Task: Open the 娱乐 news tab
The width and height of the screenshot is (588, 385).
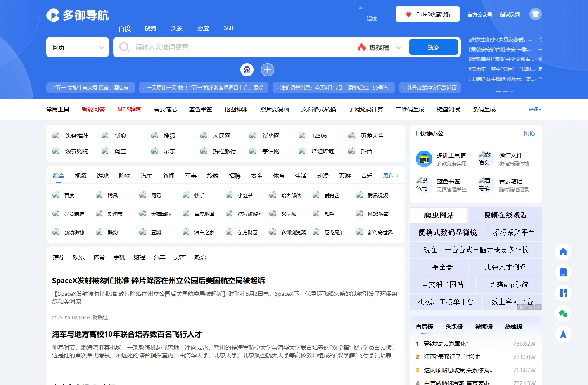Action: coord(79,257)
